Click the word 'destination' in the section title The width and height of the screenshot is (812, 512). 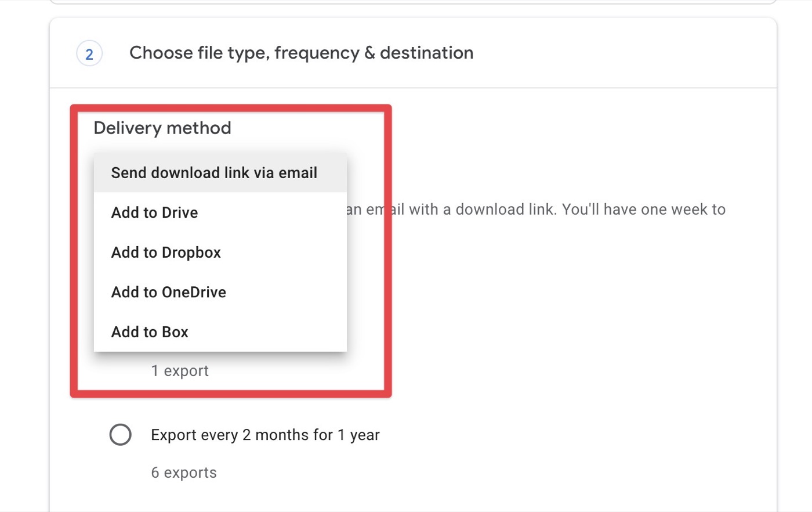click(x=426, y=53)
